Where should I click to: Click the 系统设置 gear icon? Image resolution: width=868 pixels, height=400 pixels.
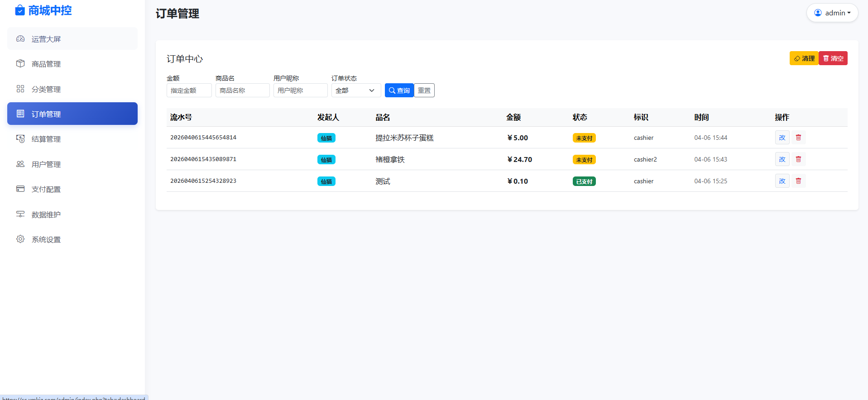(x=20, y=239)
